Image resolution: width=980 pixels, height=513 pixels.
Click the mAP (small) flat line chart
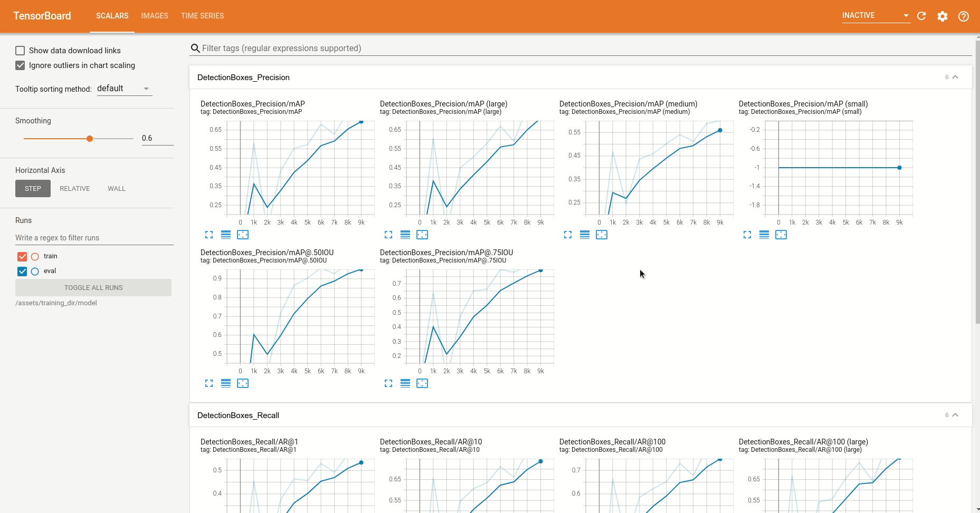click(839, 168)
